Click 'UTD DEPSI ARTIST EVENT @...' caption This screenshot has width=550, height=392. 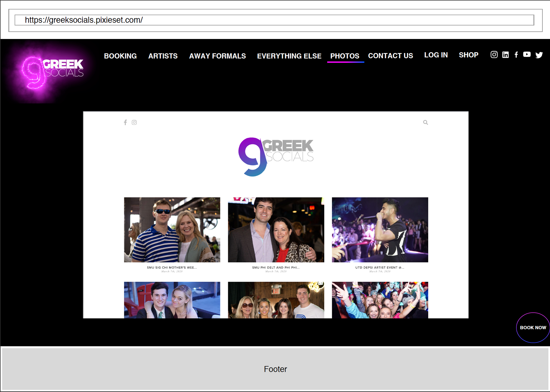(380, 267)
